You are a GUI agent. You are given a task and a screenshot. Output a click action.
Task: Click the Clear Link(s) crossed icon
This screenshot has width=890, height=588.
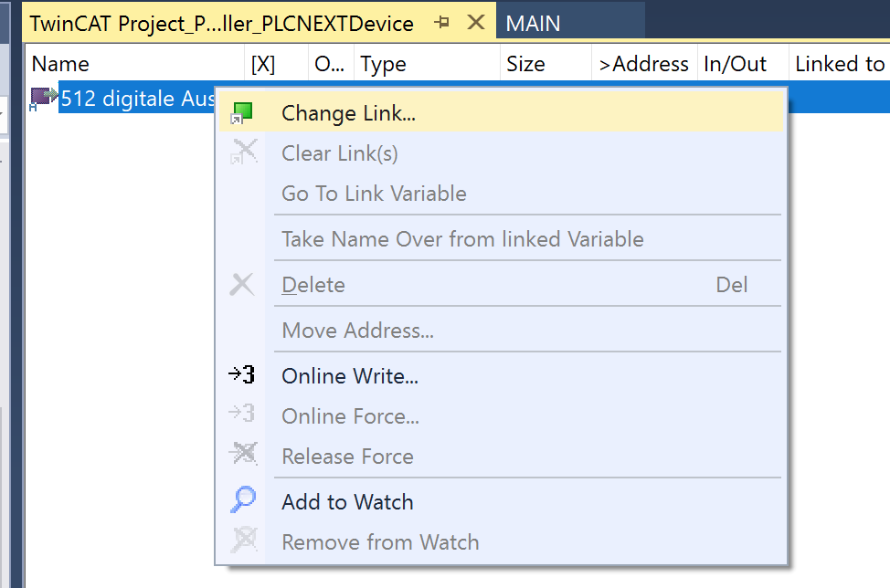tap(243, 152)
